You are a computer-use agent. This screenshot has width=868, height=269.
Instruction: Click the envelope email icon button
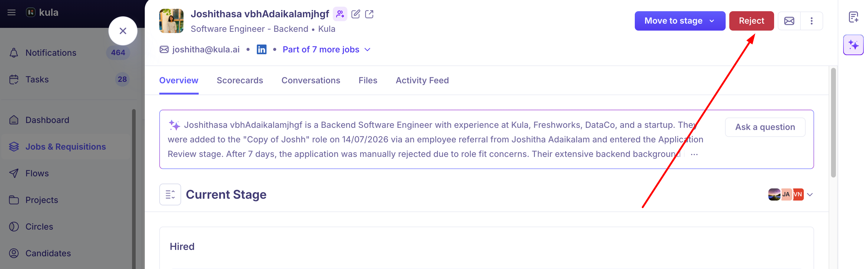point(789,21)
